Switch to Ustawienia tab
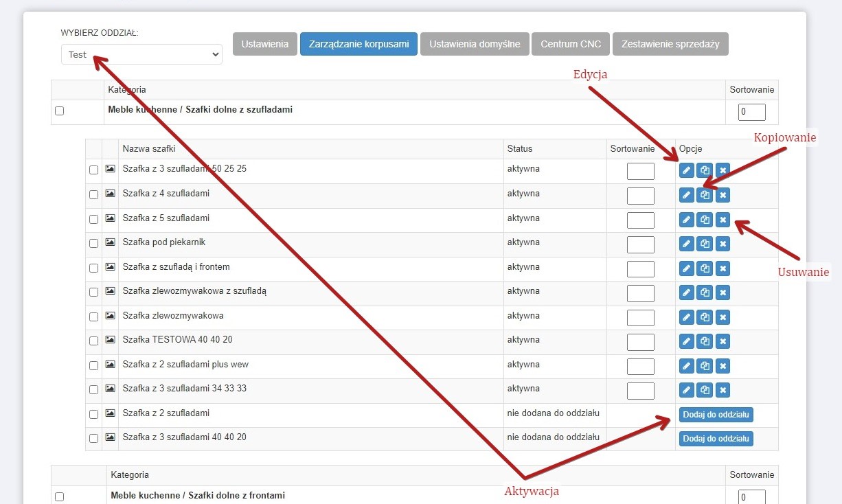Viewport: 842px width, 504px height. coord(264,44)
